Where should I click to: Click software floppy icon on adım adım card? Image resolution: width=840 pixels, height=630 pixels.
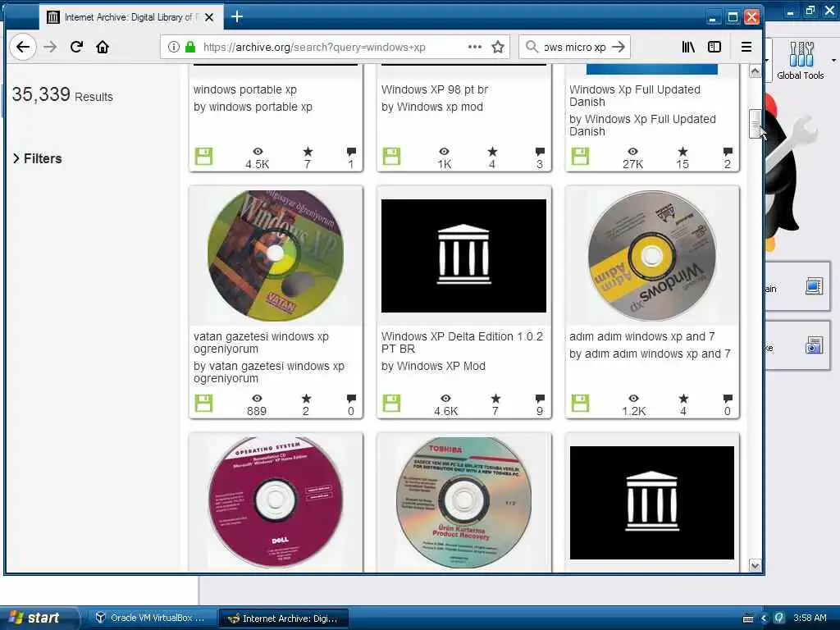point(580,403)
